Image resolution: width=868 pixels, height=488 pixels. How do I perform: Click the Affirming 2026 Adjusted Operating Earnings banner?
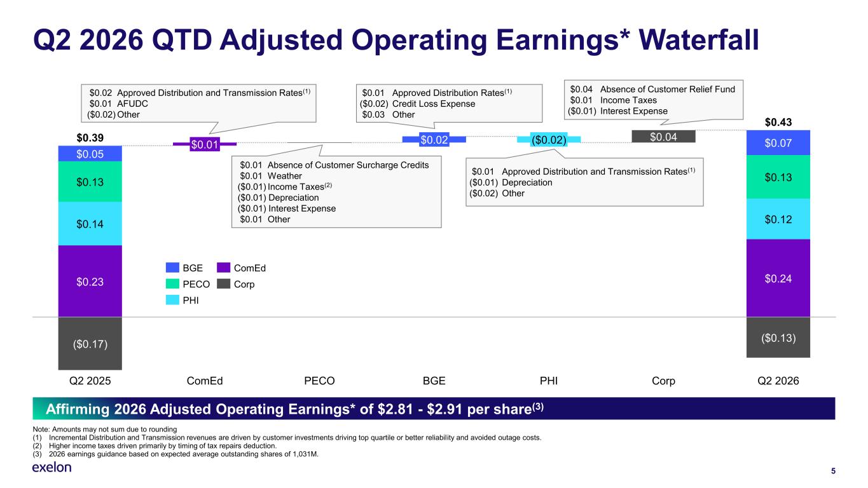click(434, 409)
